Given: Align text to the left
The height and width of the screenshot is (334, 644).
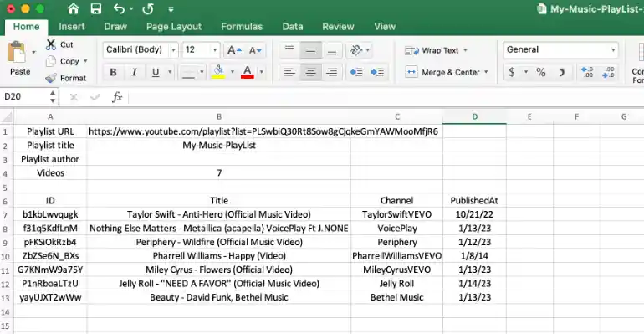Looking at the screenshot, I should point(289,72).
